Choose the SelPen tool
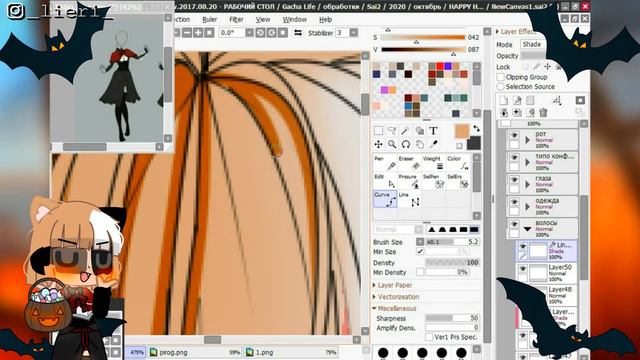 [433, 181]
